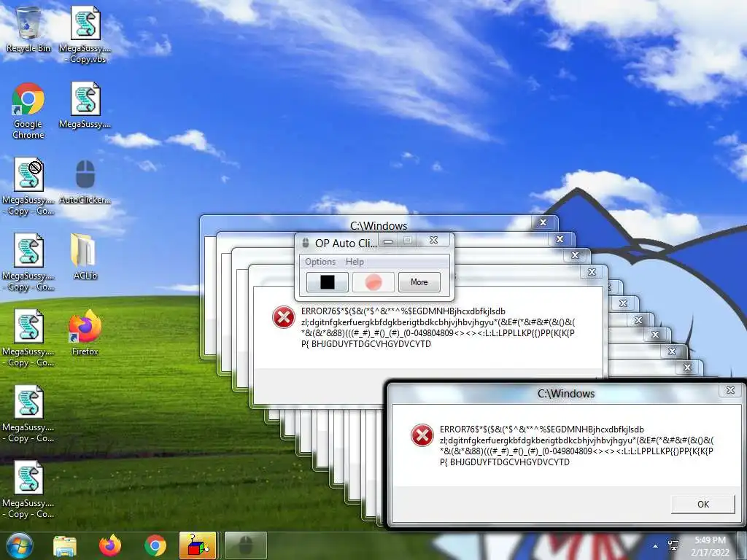Click OK in the front error dialog
Screen dimensions: 747x560
[703, 505]
